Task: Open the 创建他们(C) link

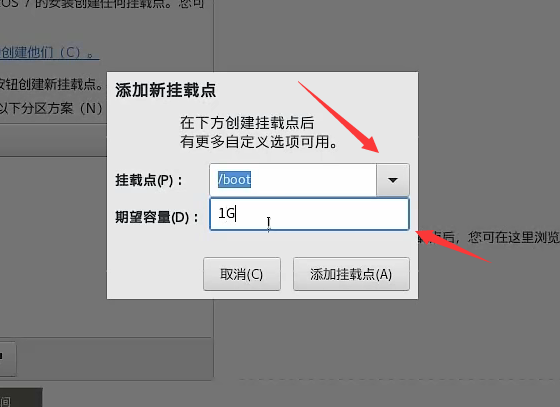Action: click(49, 53)
